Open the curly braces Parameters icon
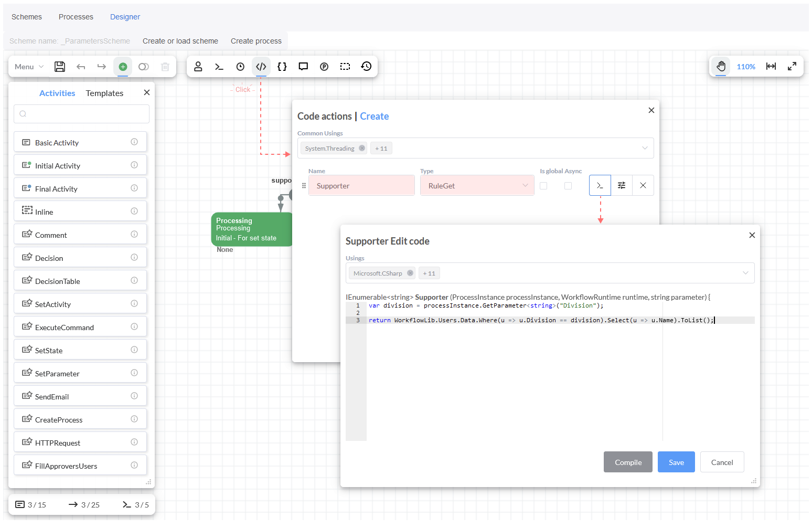 tap(282, 67)
